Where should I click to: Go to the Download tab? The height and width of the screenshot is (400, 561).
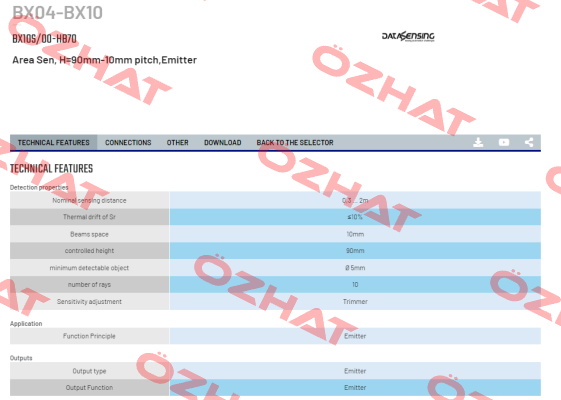coord(223,142)
